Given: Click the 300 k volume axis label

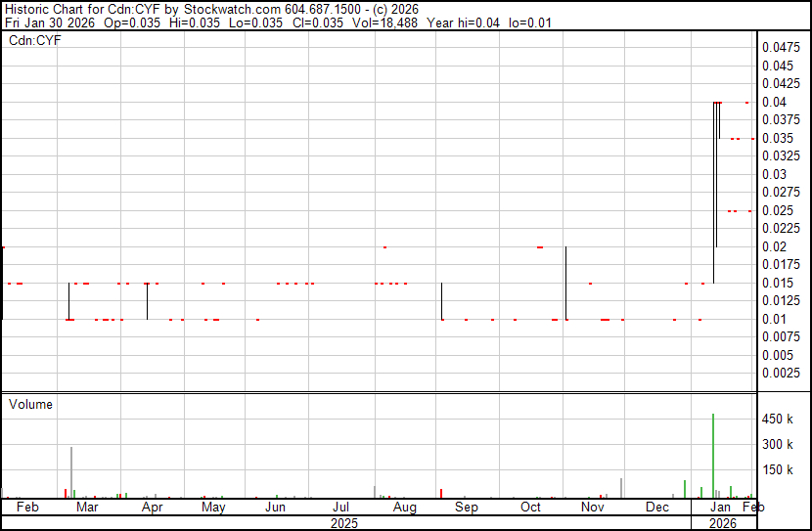Looking at the screenshot, I should coord(777,444).
